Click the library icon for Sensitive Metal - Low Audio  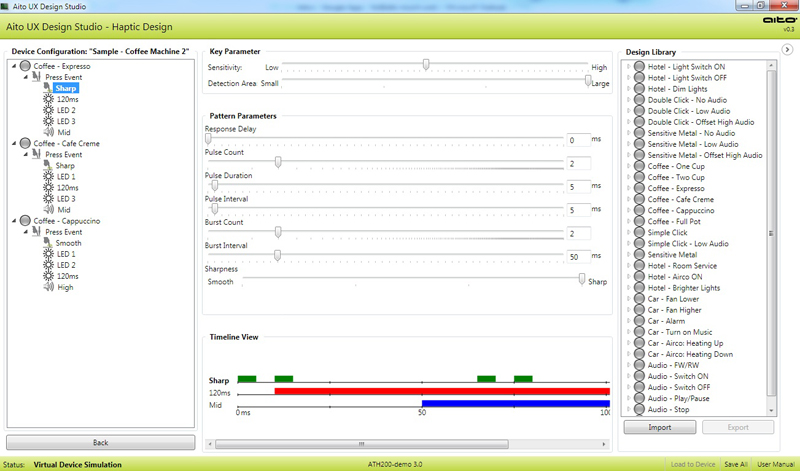coord(639,144)
